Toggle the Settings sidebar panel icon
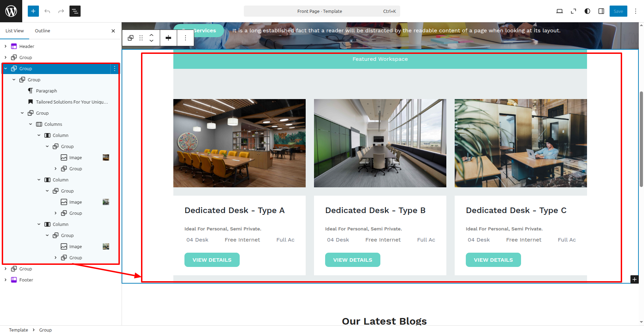Image resolution: width=644 pixels, height=334 pixels. tap(601, 11)
